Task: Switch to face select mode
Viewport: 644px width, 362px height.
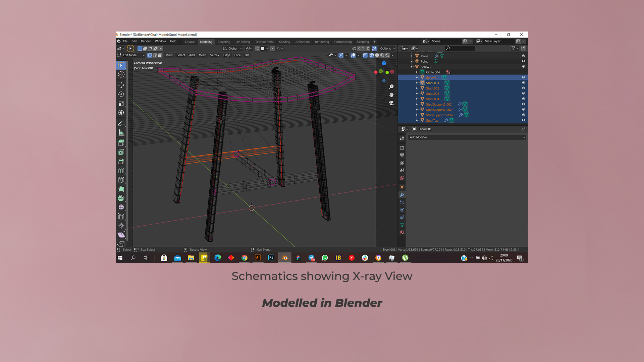Action: 160,55
